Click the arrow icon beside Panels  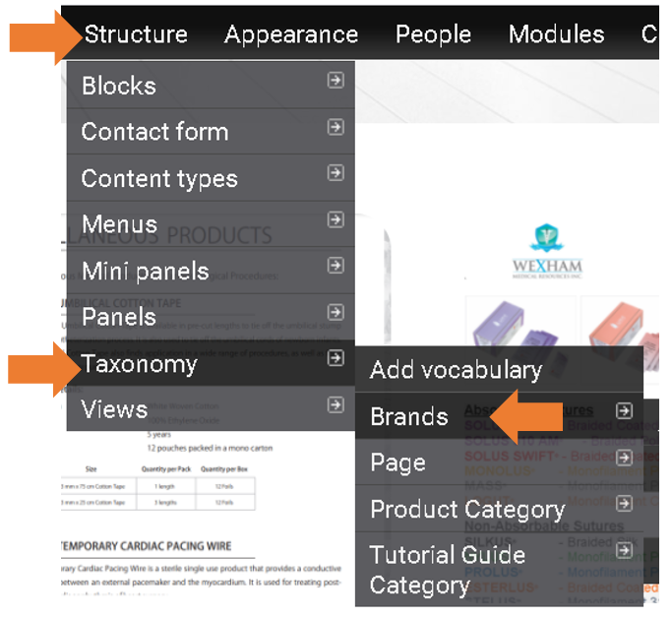click(x=336, y=312)
